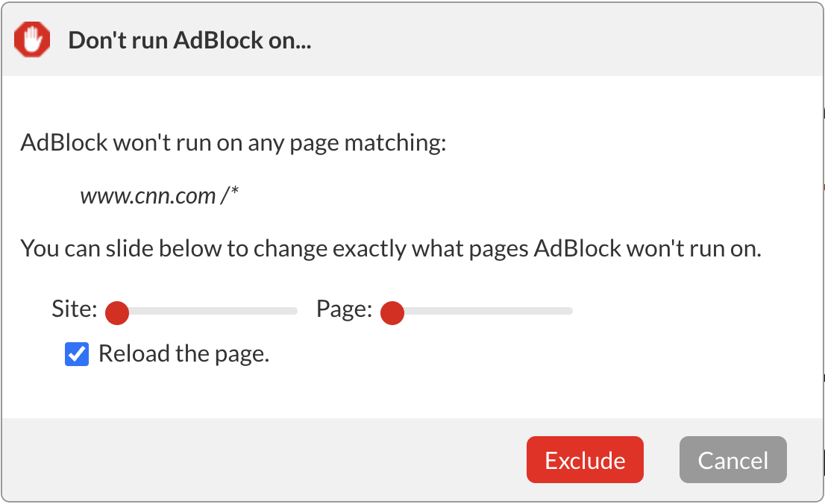Click the 'Site:' label
The image size is (825, 504).
click(x=74, y=308)
